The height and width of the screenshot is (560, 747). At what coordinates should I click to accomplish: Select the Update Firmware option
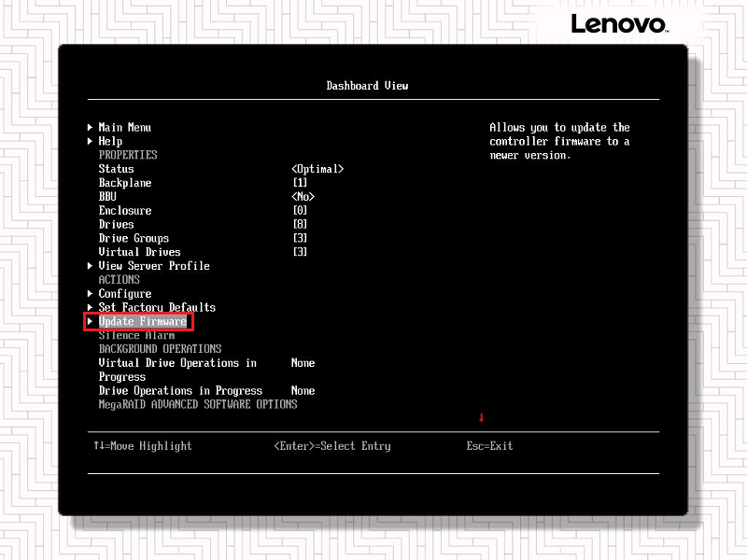[x=142, y=321]
